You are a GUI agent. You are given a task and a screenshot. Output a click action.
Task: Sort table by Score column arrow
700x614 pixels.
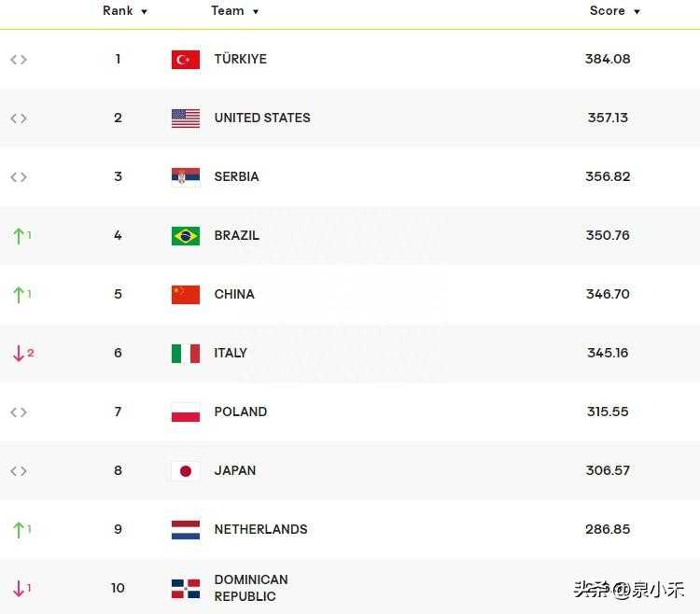637,12
